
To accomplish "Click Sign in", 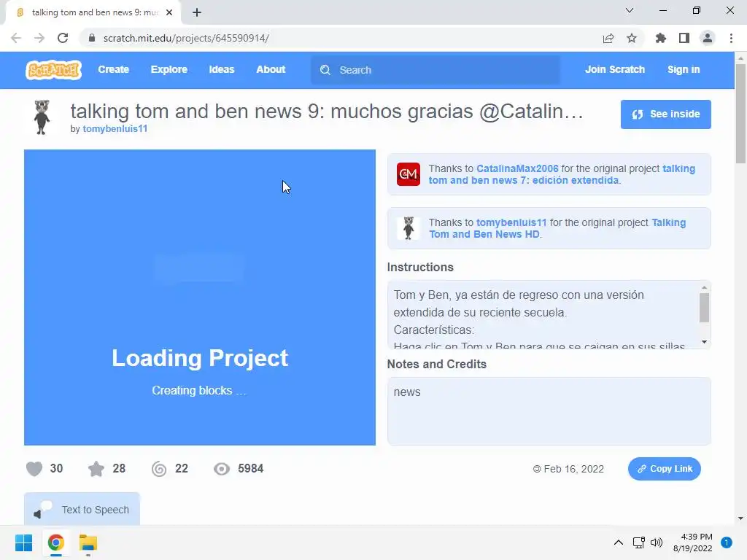I will [x=684, y=69].
